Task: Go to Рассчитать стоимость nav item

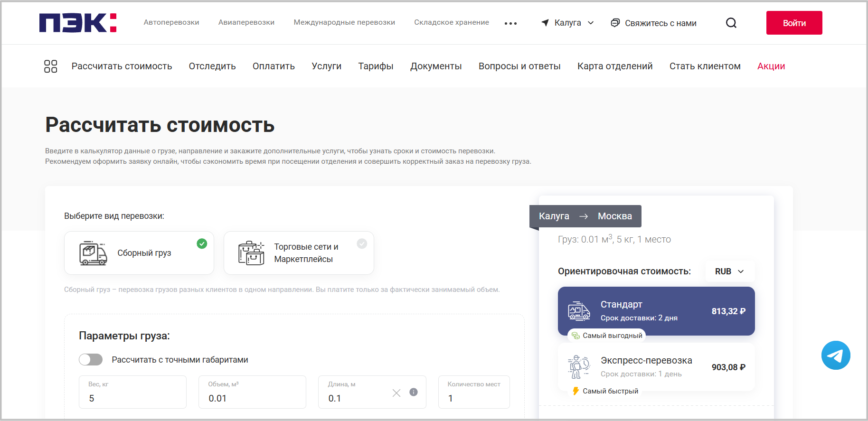Action: pyautogui.click(x=122, y=66)
